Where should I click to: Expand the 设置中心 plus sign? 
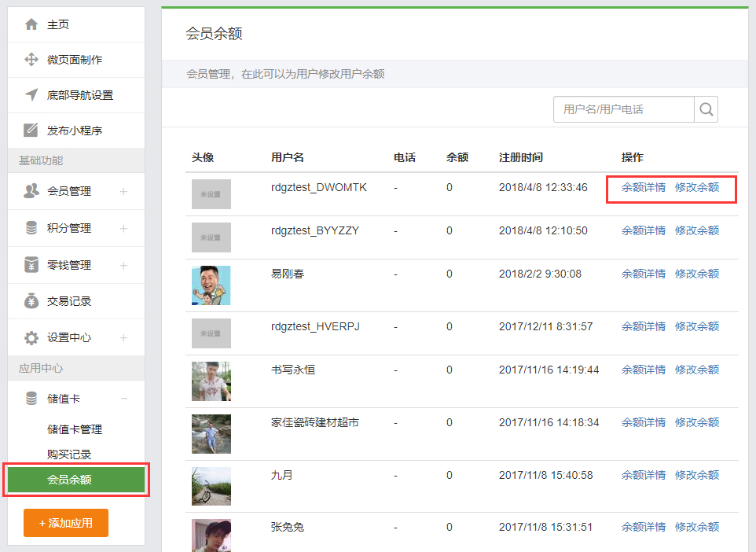(123, 338)
